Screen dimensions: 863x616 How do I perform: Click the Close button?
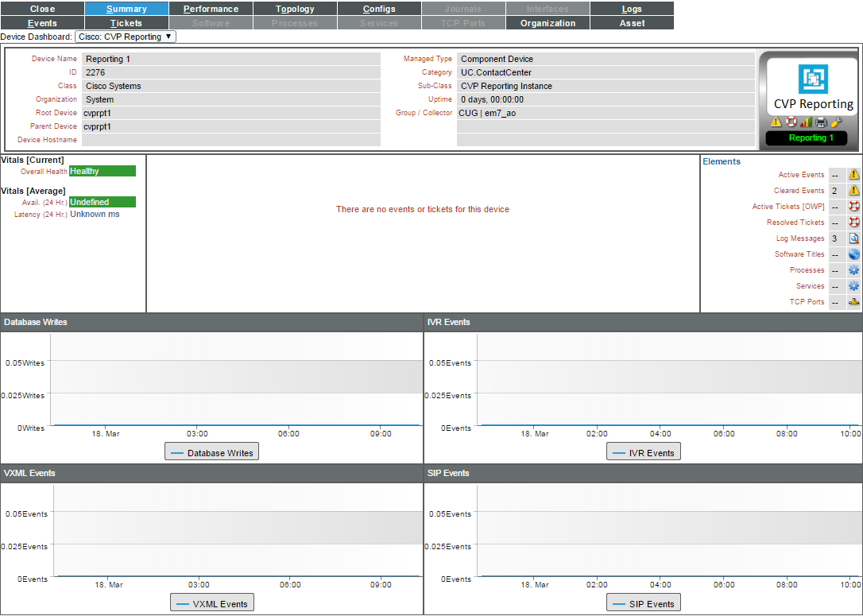42,9
